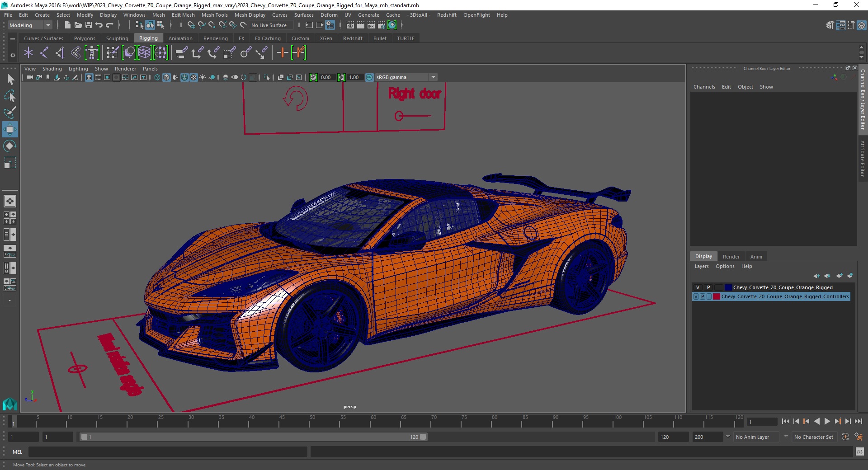Open the viewport Lighting menu

tap(78, 69)
